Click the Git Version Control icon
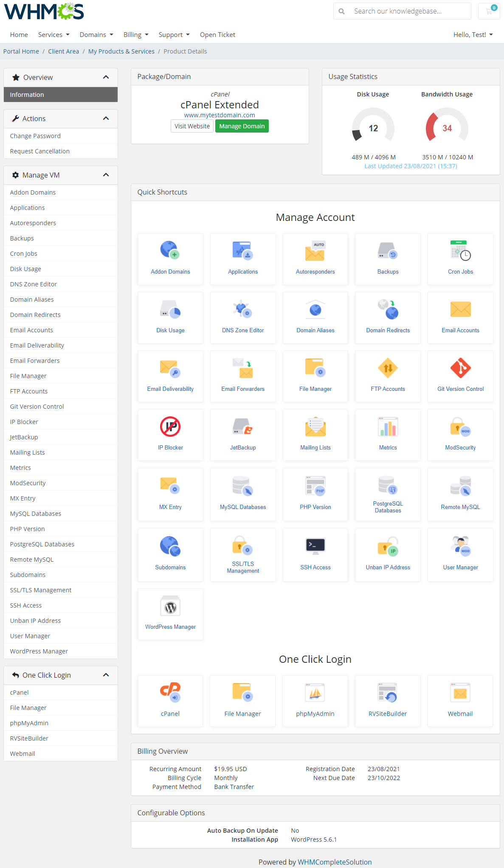Image resolution: width=504 pixels, height=868 pixels. tap(460, 368)
